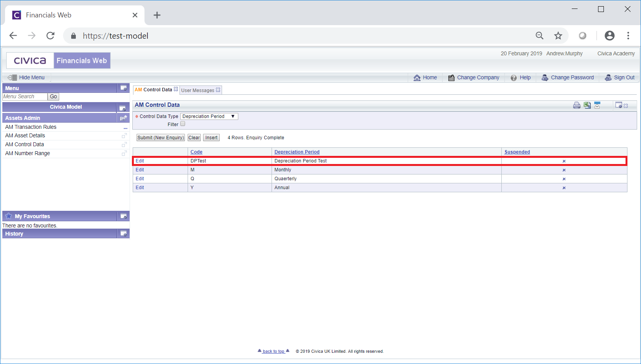
Task: Click the Hide Menu icon
Action: pos(12,77)
